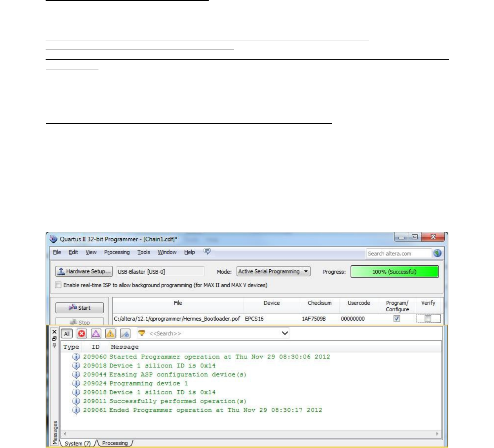Click the Checksum column header
Viewport: 494px width, 448px height.
(x=320, y=303)
